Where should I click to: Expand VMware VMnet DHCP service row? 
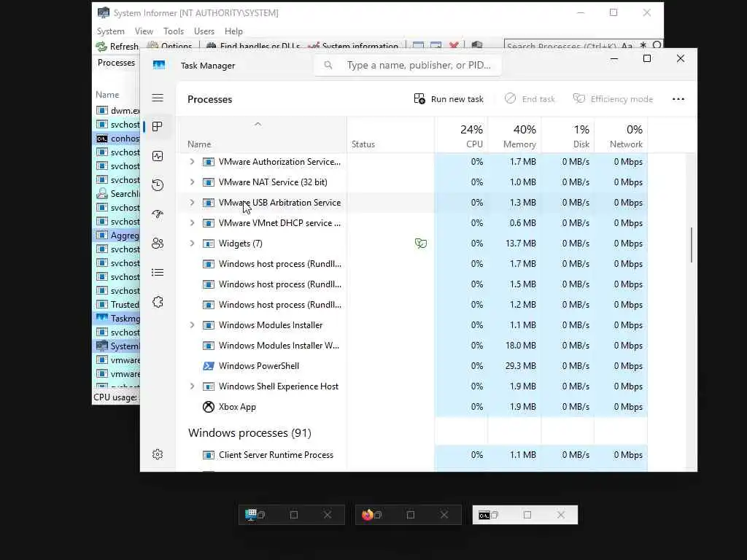(x=192, y=223)
